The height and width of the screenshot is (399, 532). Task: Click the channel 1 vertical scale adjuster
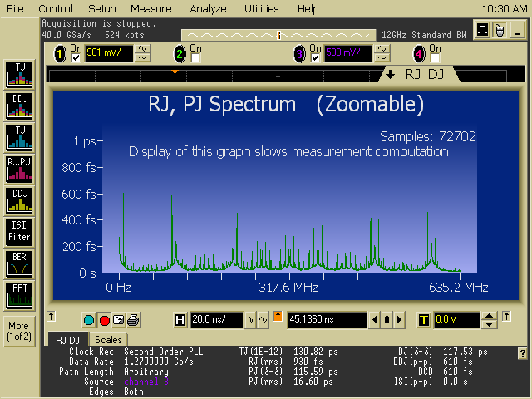[143, 53]
